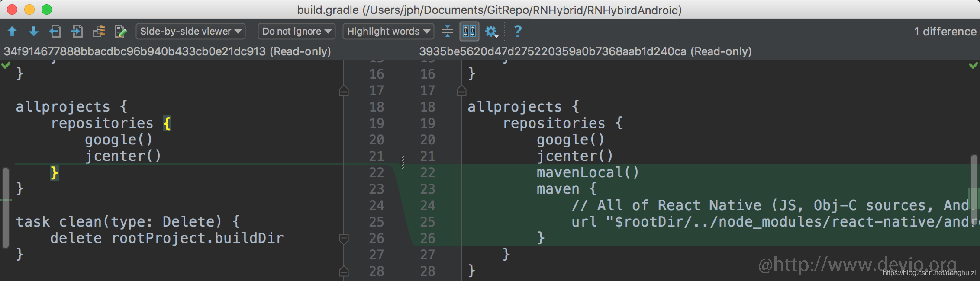Click 'maven {' line in right pane
Viewport: 980px width, 281px height.
tap(567, 189)
